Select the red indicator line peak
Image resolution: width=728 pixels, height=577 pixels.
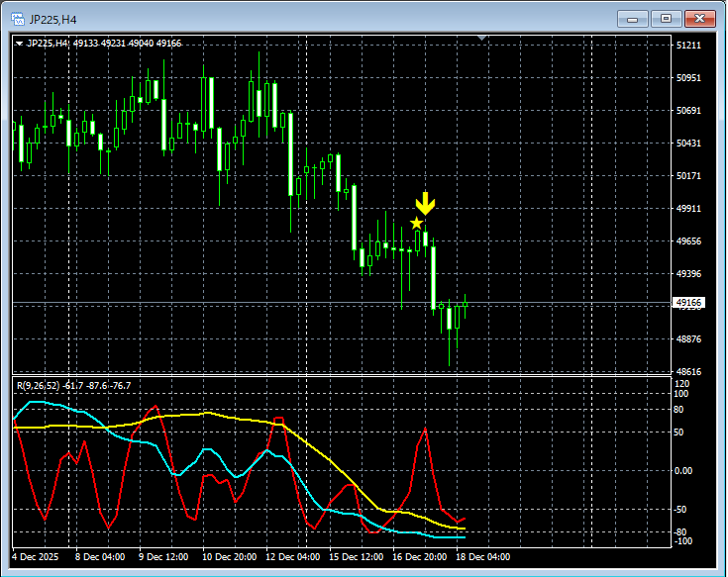(x=425, y=430)
